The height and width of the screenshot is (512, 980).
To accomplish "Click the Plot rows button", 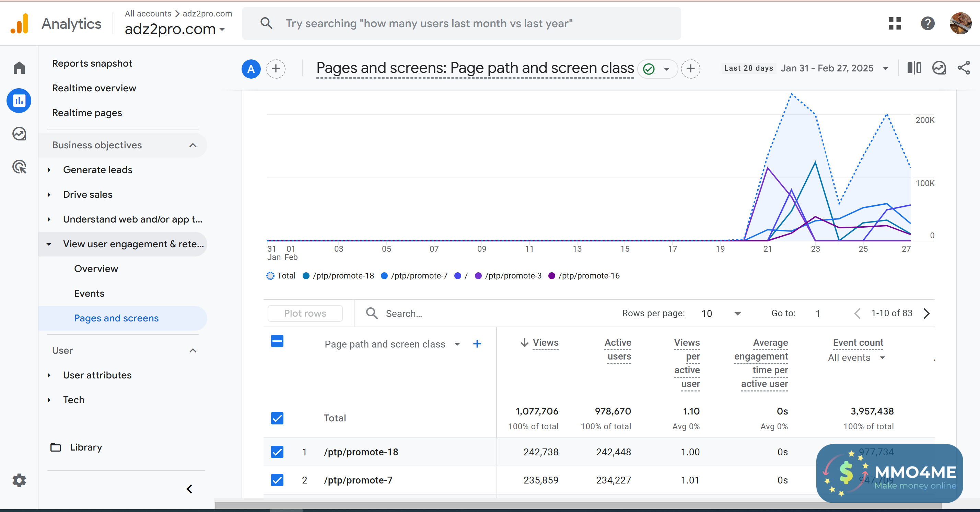I will [x=305, y=313].
